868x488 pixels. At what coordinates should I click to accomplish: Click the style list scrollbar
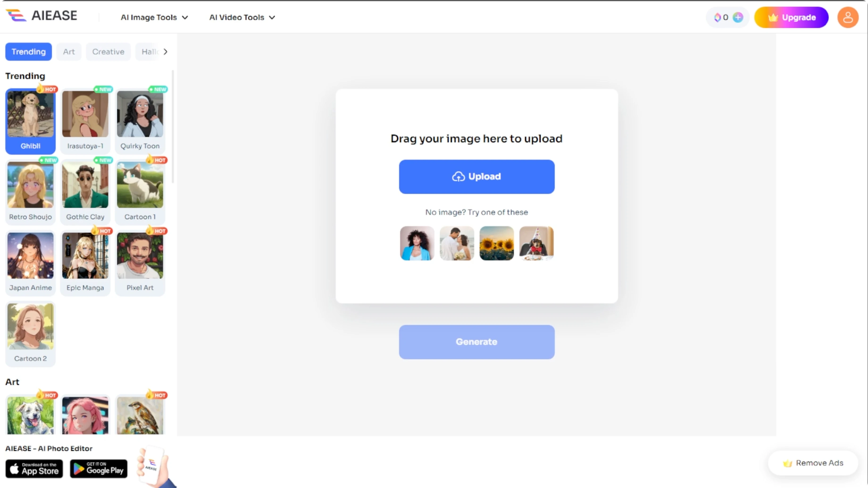tap(173, 127)
